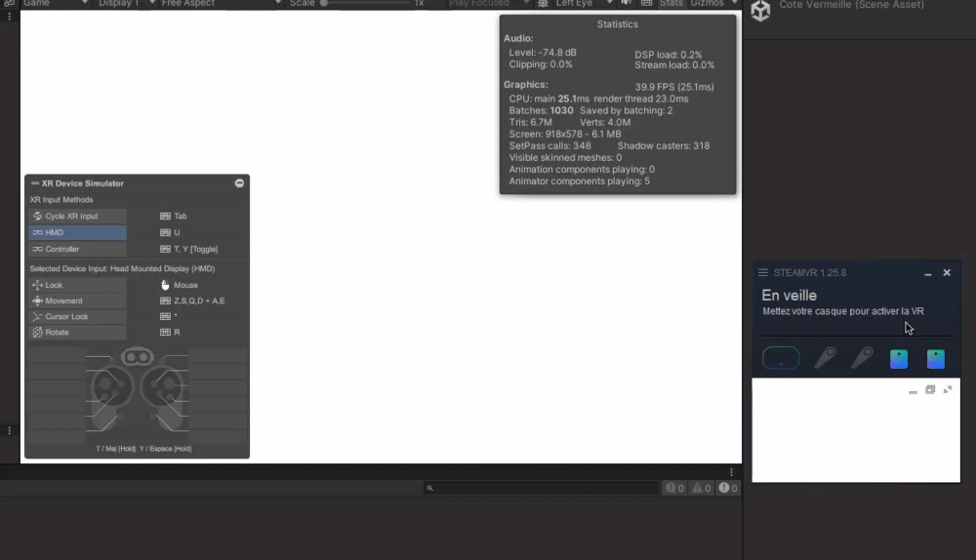Toggle console warning message filter
The height and width of the screenshot is (560, 976).
[x=702, y=488]
